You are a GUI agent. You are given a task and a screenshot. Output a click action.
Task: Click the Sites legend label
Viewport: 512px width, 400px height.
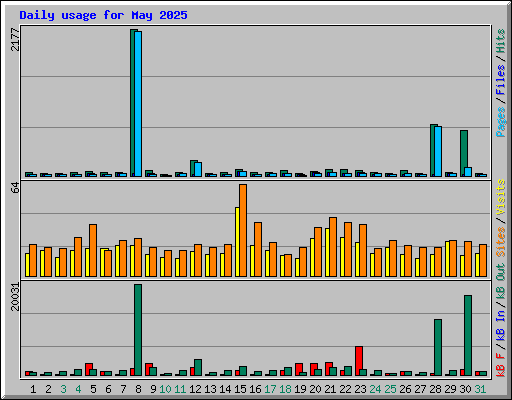coord(501,242)
